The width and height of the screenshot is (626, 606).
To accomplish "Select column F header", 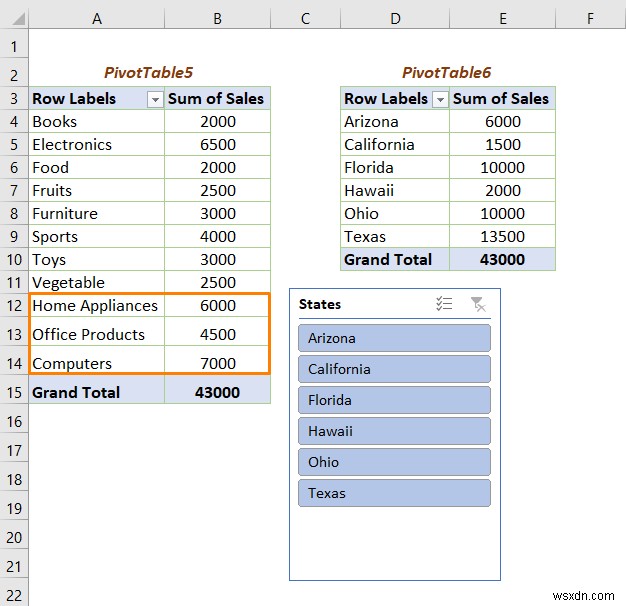I will (x=590, y=19).
